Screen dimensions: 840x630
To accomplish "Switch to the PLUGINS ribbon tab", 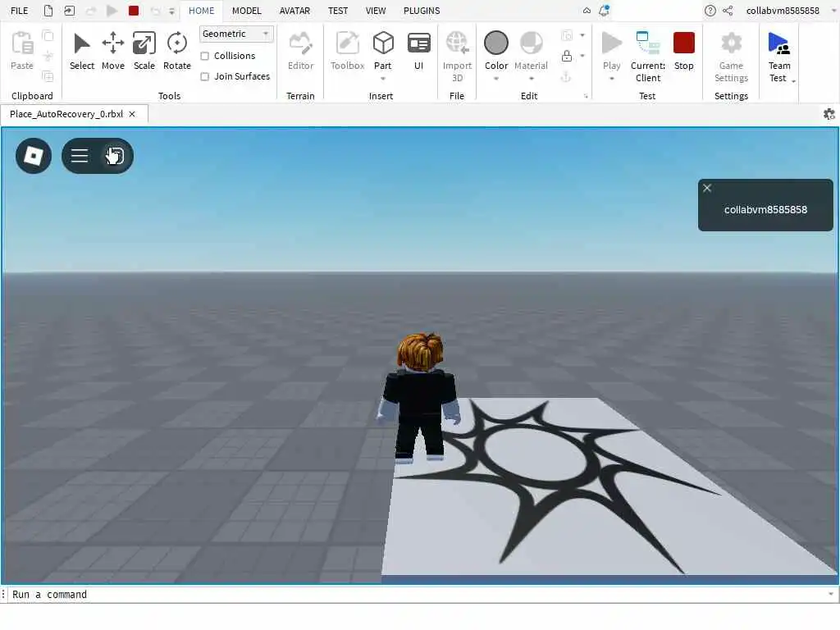I will (422, 11).
